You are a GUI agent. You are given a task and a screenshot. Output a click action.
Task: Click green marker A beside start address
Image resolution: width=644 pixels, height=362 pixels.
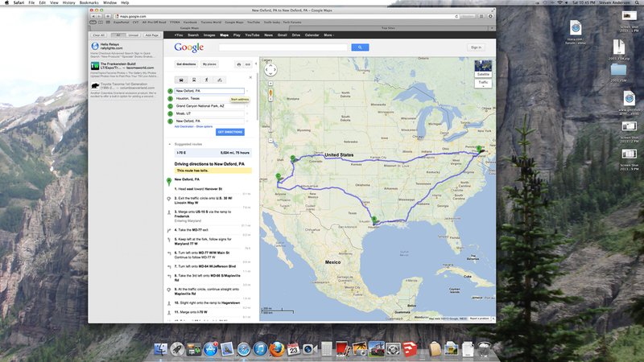170,91
